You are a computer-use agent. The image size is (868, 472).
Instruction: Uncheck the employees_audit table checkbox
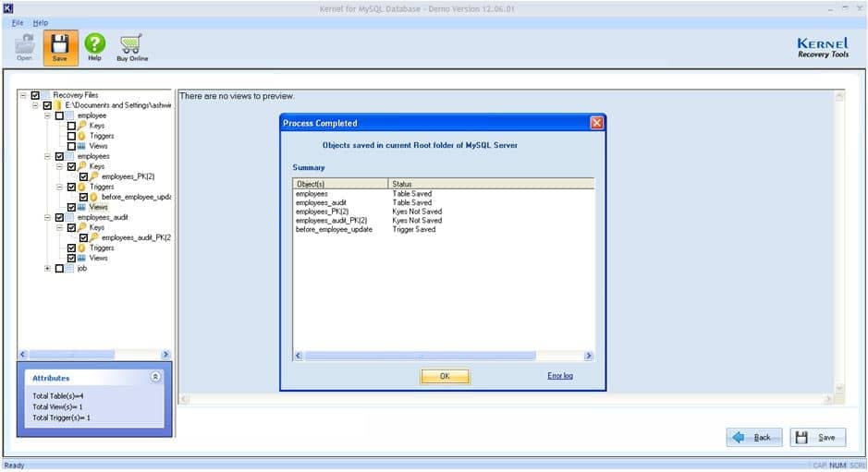point(59,217)
